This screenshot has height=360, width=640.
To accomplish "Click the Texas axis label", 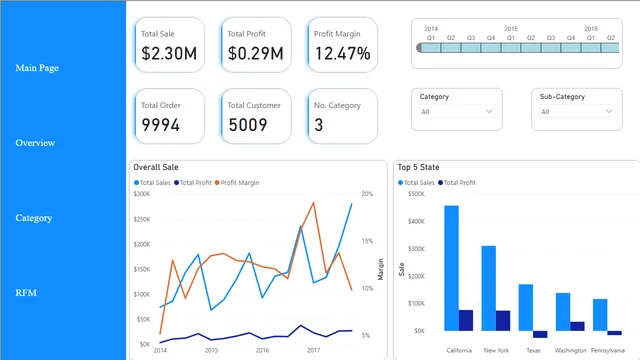I will [x=533, y=350].
